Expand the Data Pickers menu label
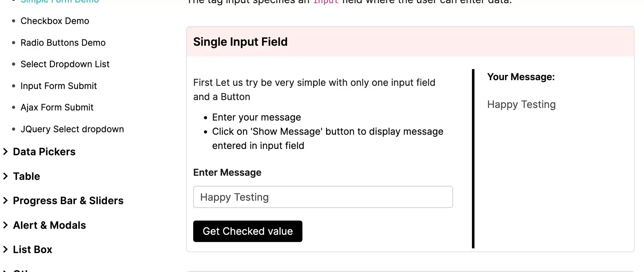 tap(44, 152)
